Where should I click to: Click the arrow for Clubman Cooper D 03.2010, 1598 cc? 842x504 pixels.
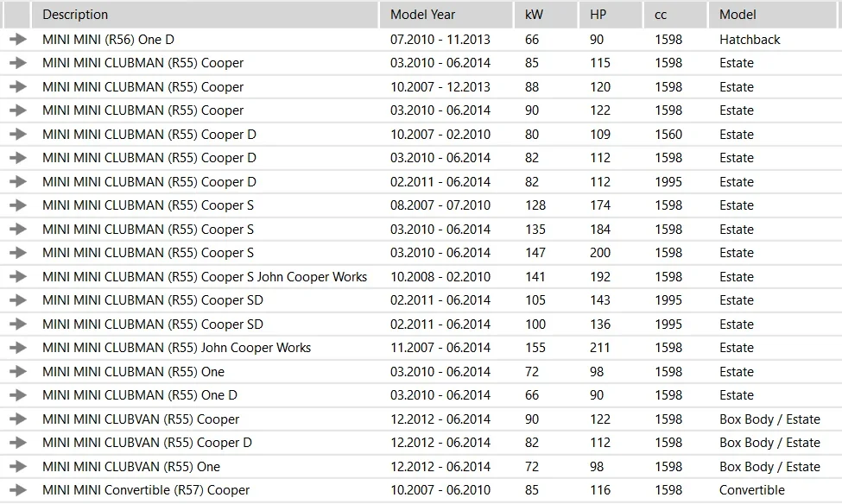click(x=18, y=158)
